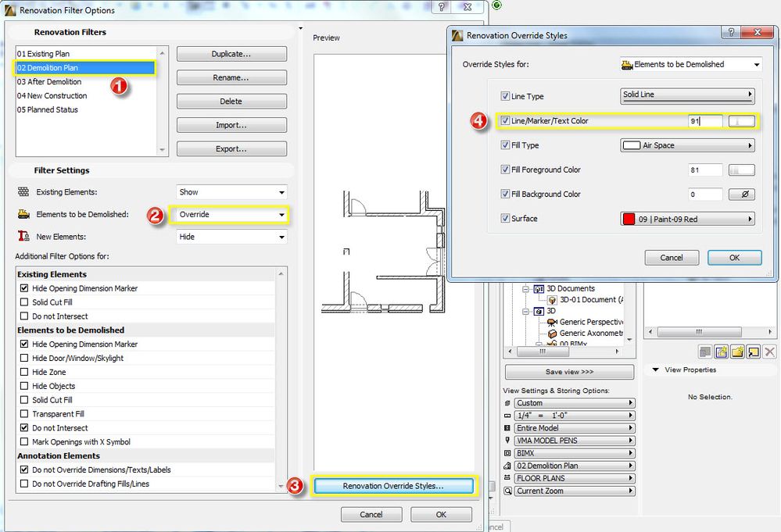Enable the Hide Objects checkbox
This screenshot has width=781, height=532.
(24, 386)
